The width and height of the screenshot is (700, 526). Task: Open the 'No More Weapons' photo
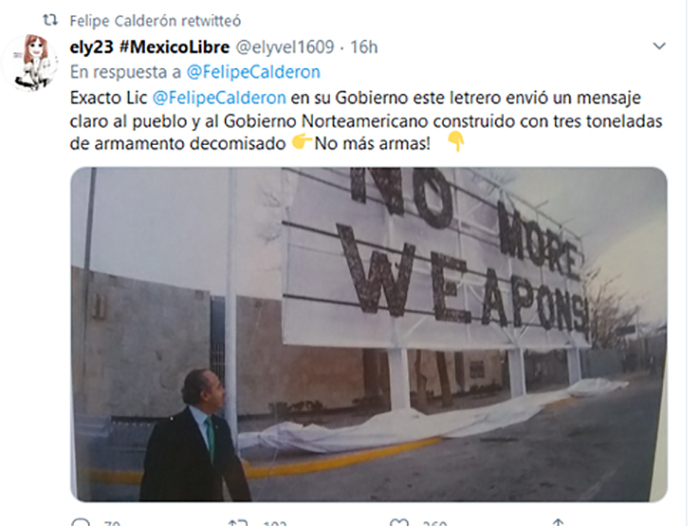click(369, 334)
